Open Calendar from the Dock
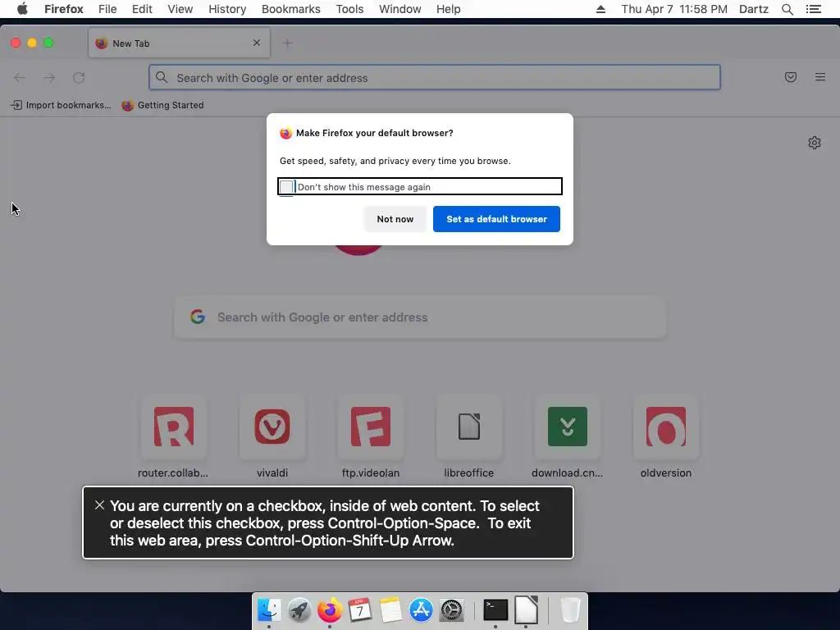Image resolution: width=840 pixels, height=630 pixels. (360, 610)
